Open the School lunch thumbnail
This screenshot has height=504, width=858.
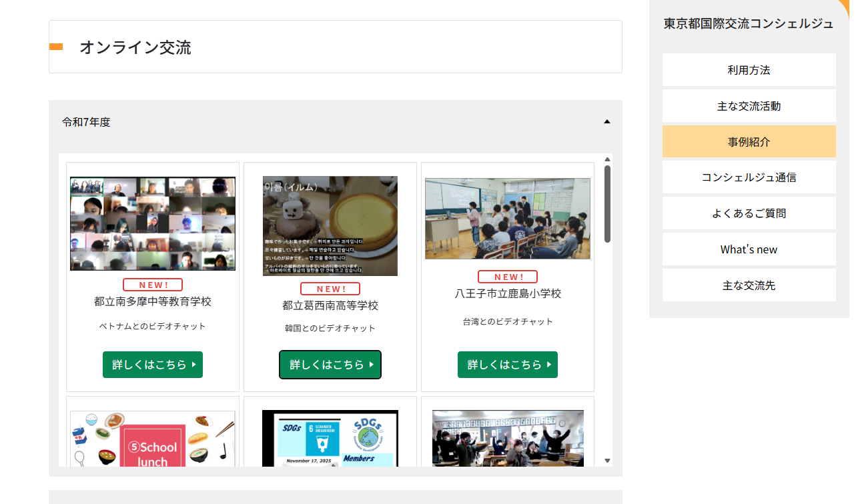(153, 439)
